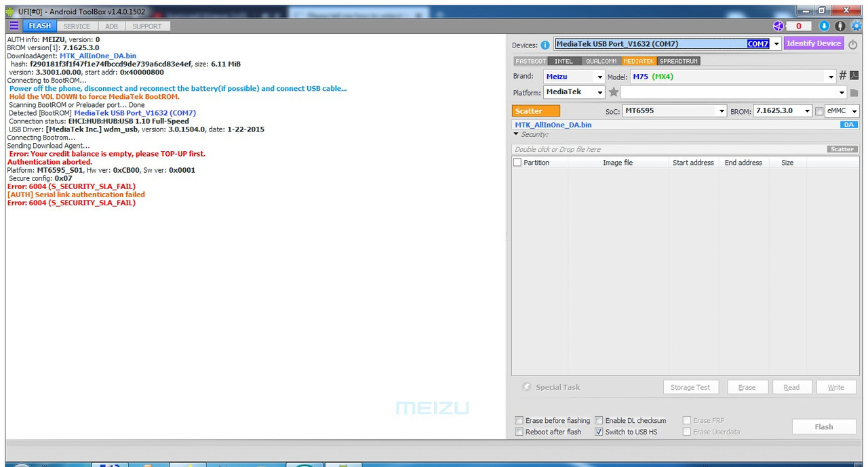Switch to the FLASH tab
Viewport: 868px width, 467px height.
(39, 26)
